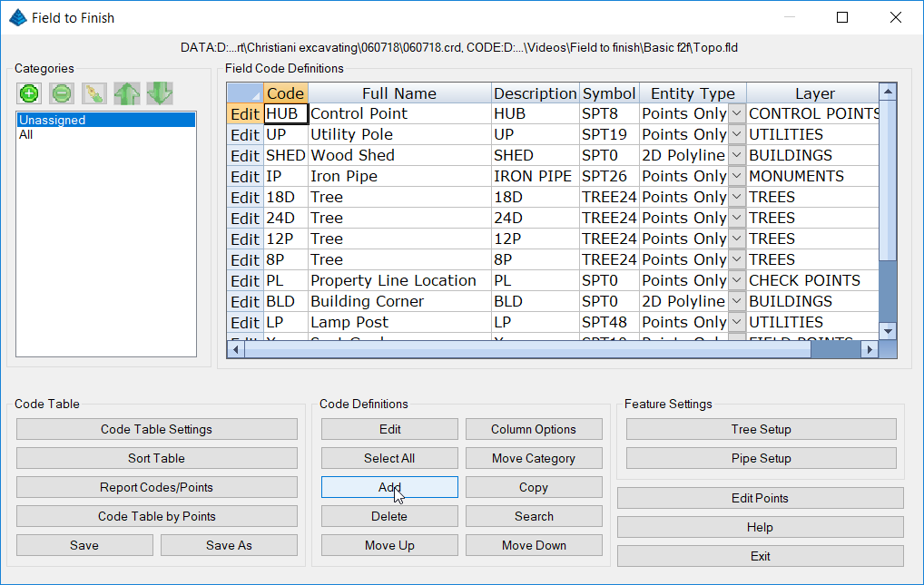Image resolution: width=924 pixels, height=585 pixels.
Task: Click the Move Category button
Action: pyautogui.click(x=534, y=458)
